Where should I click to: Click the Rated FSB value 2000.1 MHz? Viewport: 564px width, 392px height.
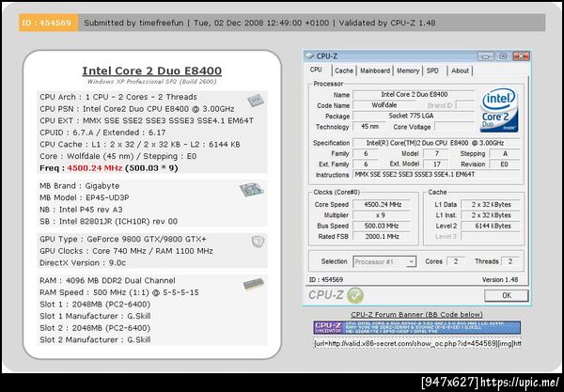coord(382,236)
